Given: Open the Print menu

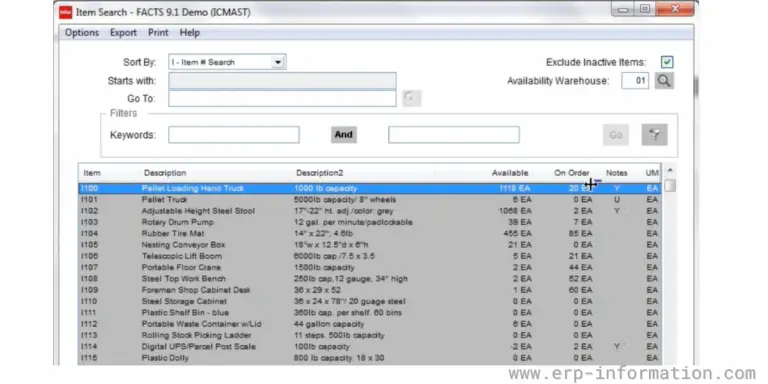Looking at the screenshot, I should coord(158,33).
